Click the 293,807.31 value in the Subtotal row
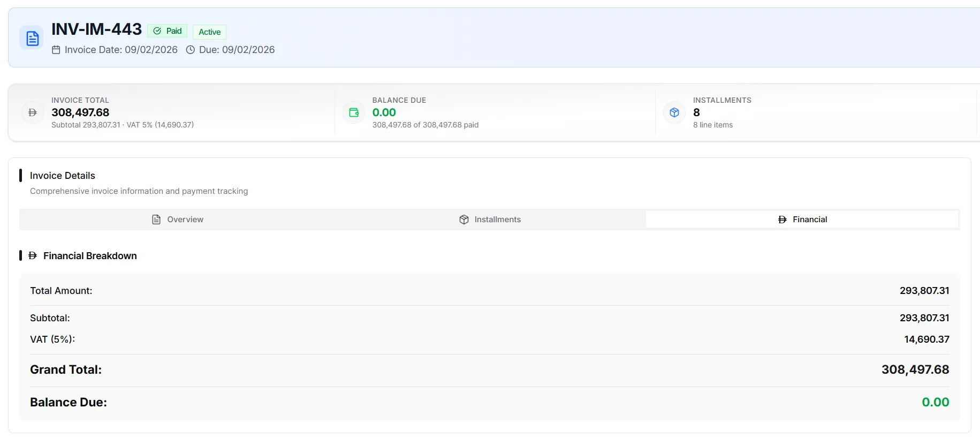980x438 pixels. (924, 318)
